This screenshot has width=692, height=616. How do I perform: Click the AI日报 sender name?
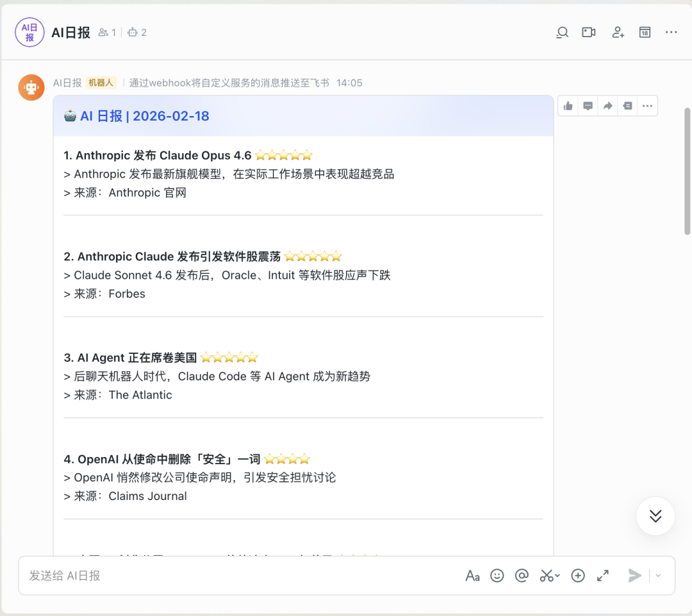pyautogui.click(x=67, y=83)
